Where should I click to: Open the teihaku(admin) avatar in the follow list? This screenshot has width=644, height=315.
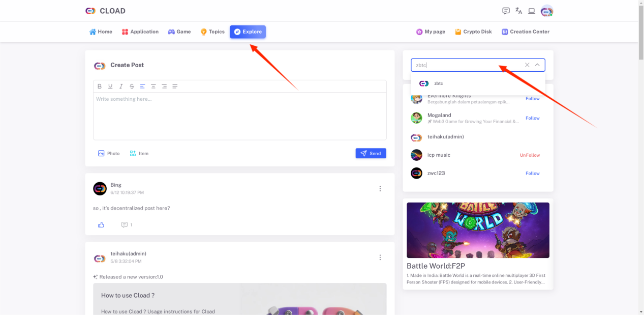coord(416,137)
